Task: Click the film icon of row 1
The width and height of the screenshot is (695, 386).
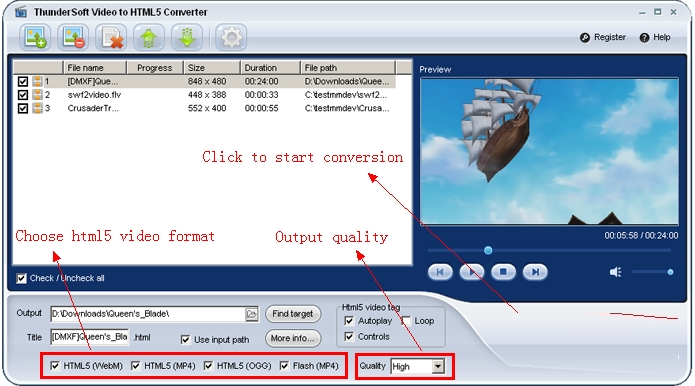Action: point(37,82)
